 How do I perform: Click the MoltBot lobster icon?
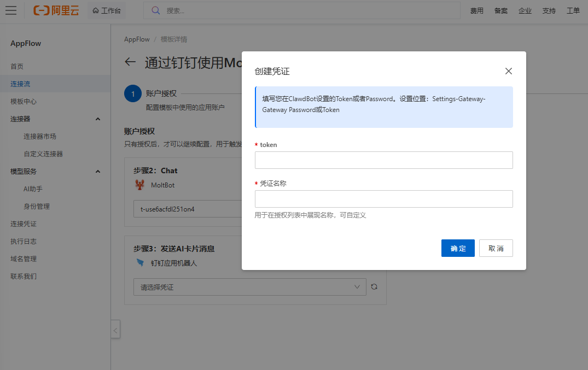click(140, 185)
